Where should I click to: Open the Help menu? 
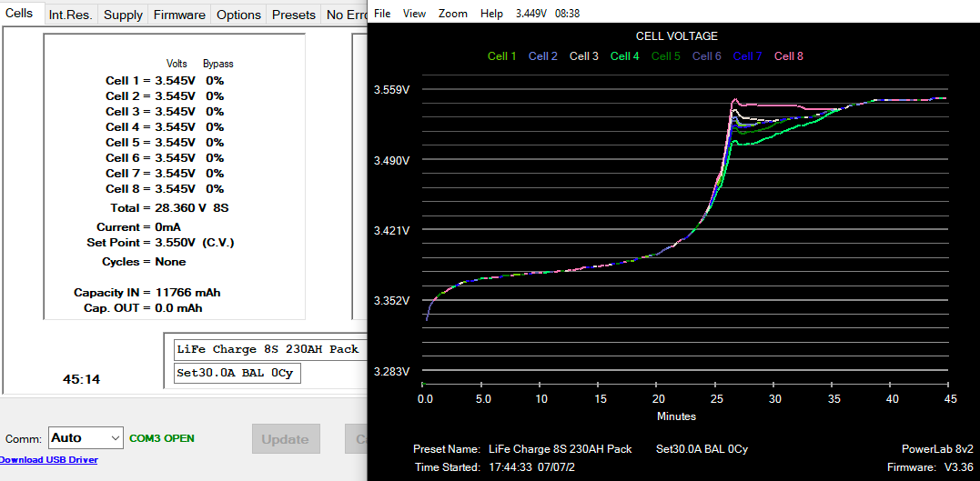tap(491, 14)
